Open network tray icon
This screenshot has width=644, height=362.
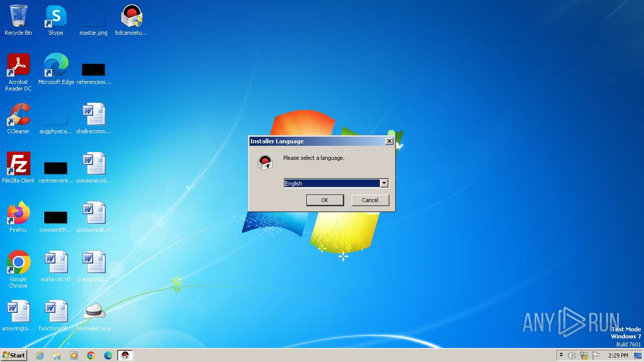point(584,355)
